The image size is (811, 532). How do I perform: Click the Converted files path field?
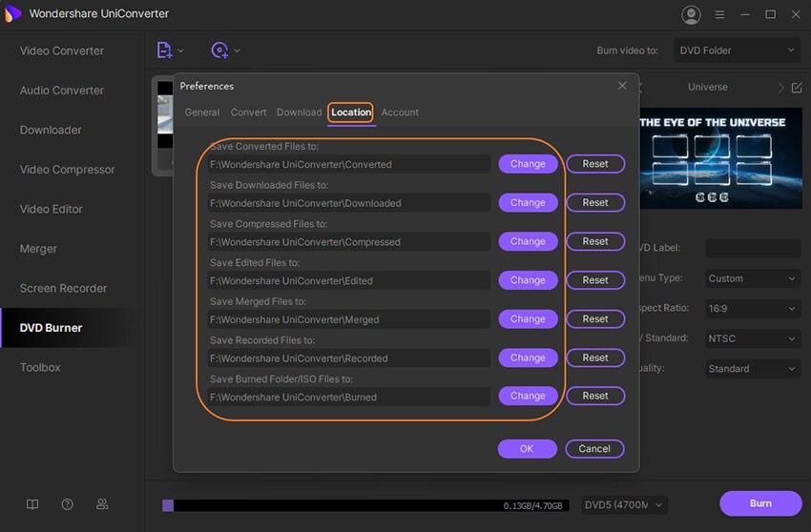pyautogui.click(x=348, y=164)
